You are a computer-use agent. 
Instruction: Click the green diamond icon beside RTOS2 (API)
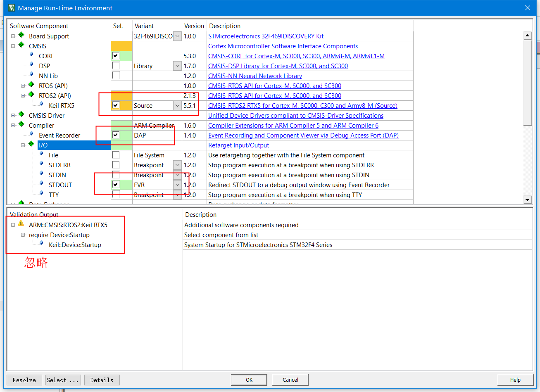click(x=31, y=95)
